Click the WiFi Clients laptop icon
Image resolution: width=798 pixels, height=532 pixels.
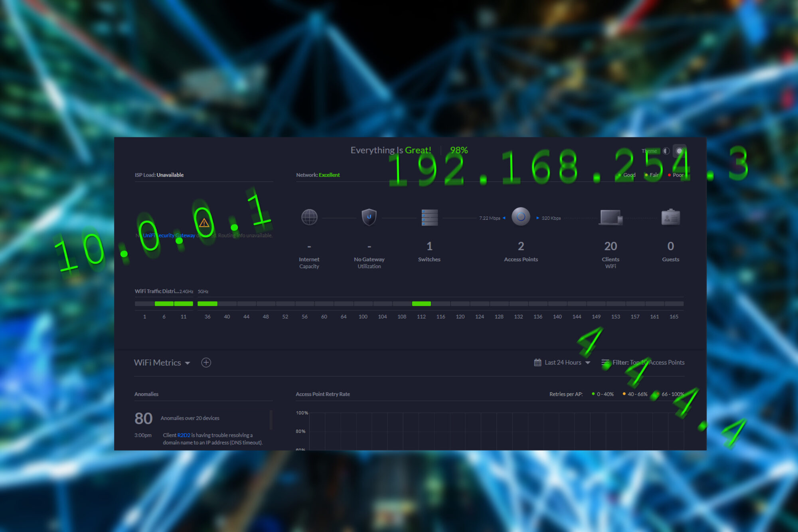point(610,218)
